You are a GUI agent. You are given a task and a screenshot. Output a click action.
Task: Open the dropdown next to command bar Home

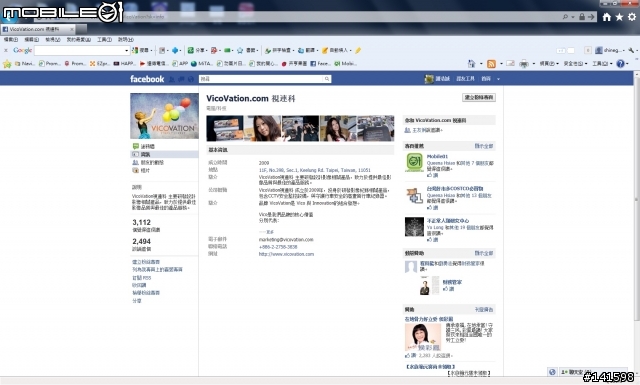point(481,63)
